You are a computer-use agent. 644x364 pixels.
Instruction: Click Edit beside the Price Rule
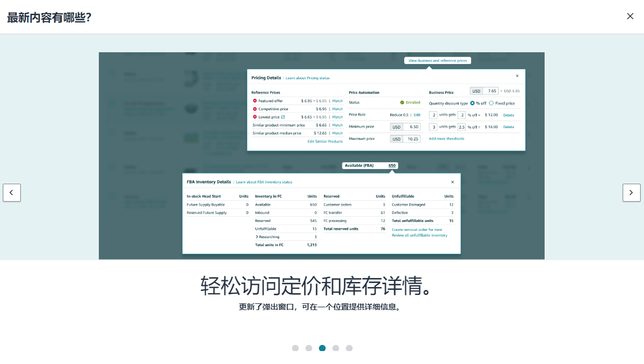coord(416,115)
